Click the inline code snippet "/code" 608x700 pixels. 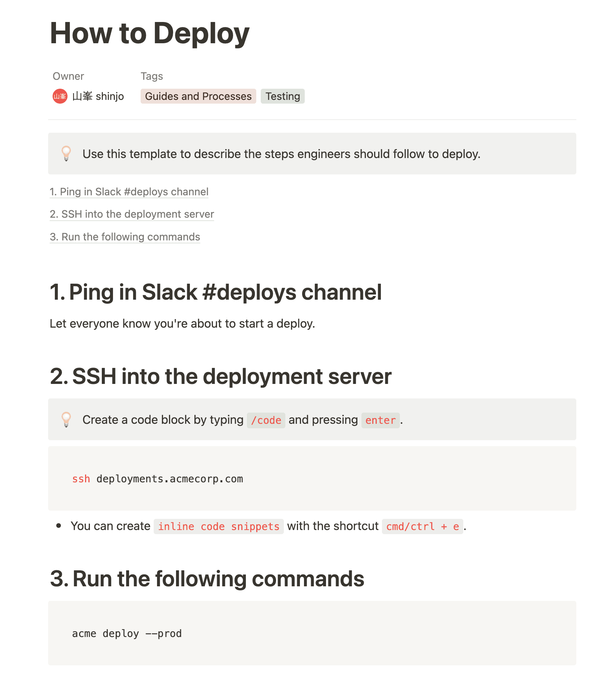266,420
